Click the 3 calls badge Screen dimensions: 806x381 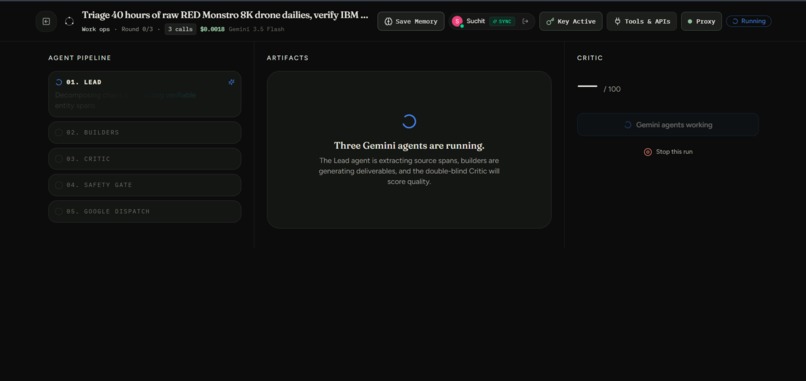pos(180,29)
